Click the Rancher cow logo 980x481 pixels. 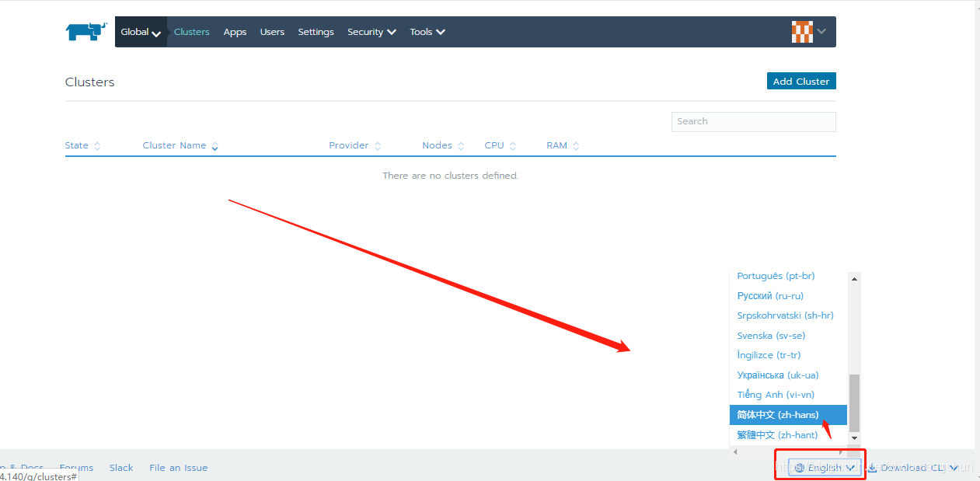point(85,32)
